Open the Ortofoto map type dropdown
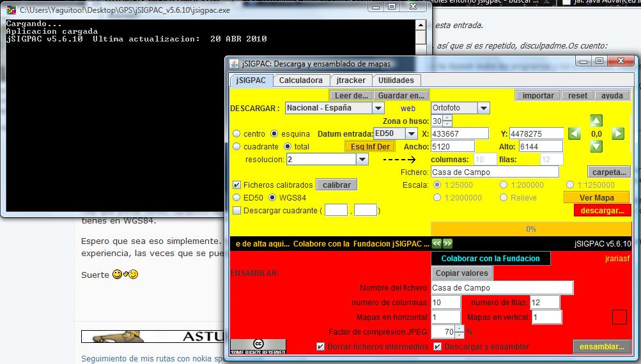The height and width of the screenshot is (364, 641). pos(484,108)
